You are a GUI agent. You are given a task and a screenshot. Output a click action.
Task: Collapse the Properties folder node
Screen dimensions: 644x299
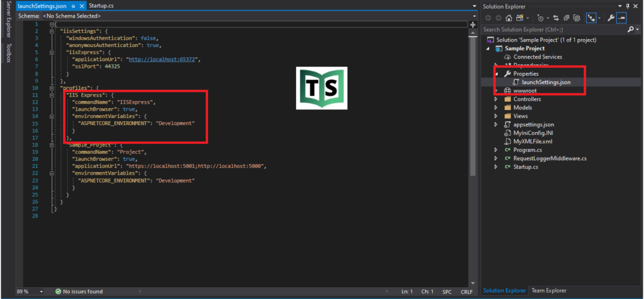pyautogui.click(x=497, y=73)
